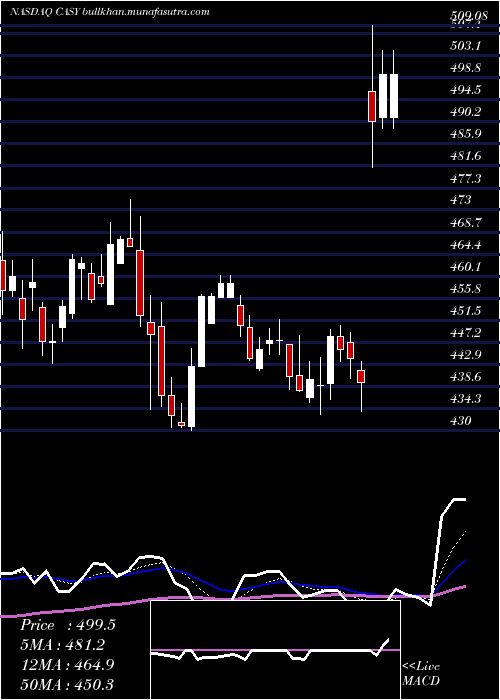Screen dimensions: 500x700
Task: Click the <<Live MACD label
Action: coord(421,673)
